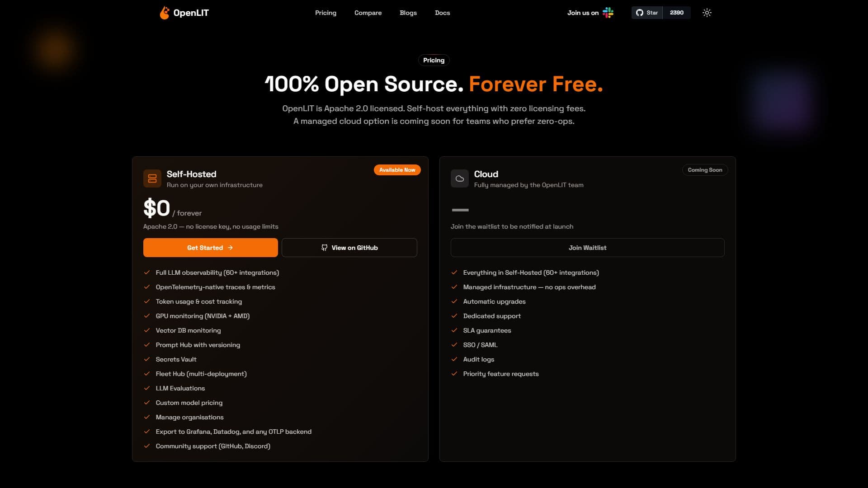Toggle the sun light/dark theme icon
The image size is (868, 488).
[x=707, y=13]
